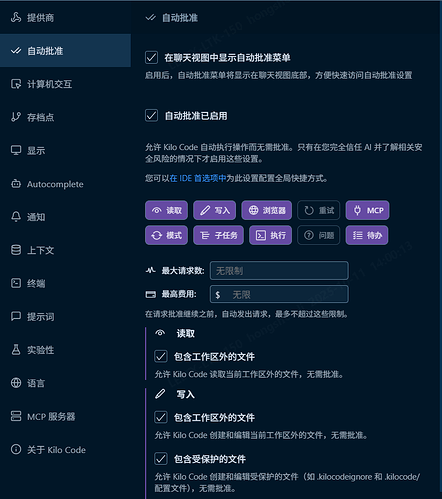Toggle the 浏览器 auto-approve button
Screen dimensions: 442x499
pyautogui.click(x=267, y=210)
